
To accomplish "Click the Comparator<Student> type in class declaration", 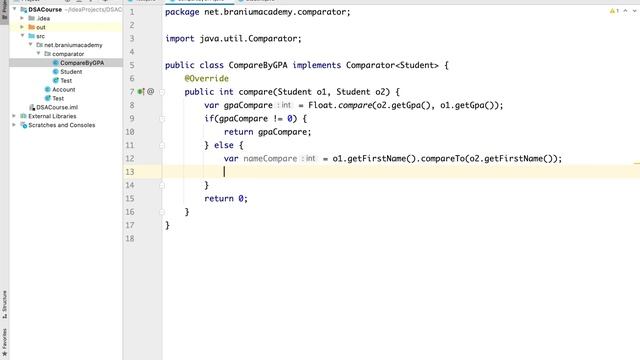I will 392,65.
